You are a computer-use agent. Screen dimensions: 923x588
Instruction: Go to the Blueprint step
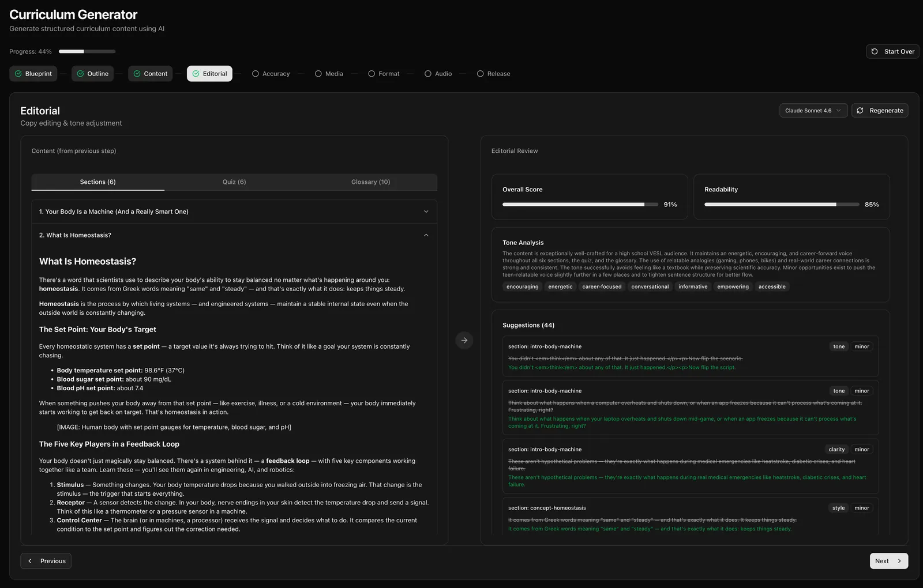[x=33, y=74]
